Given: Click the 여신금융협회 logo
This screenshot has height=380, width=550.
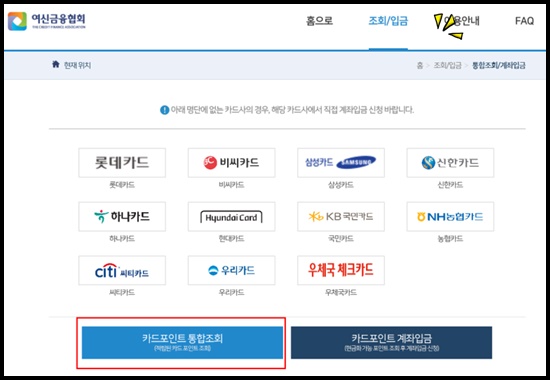Looking at the screenshot, I should point(47,21).
